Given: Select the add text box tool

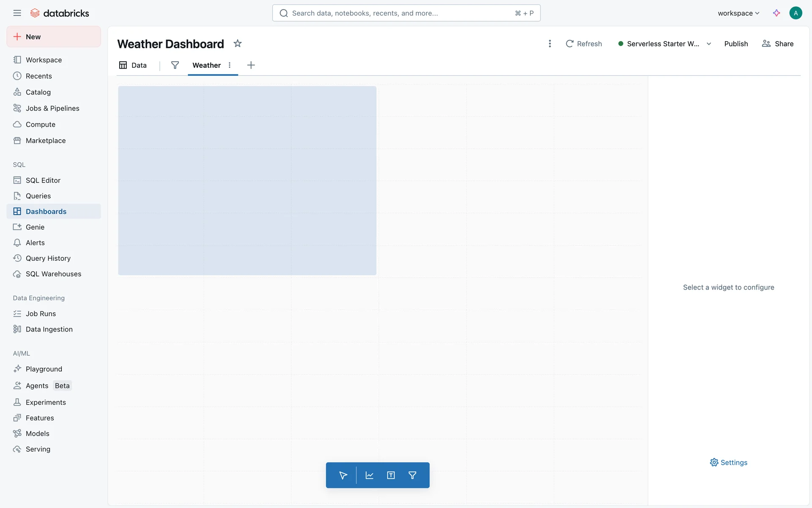Looking at the screenshot, I should [391, 475].
